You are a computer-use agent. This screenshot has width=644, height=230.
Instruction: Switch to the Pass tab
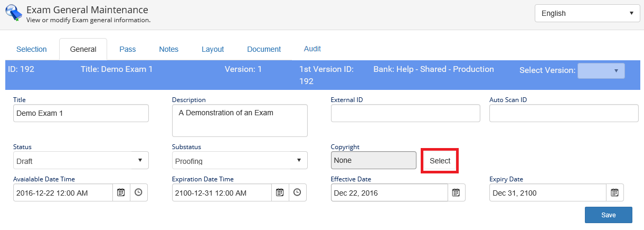(x=128, y=49)
